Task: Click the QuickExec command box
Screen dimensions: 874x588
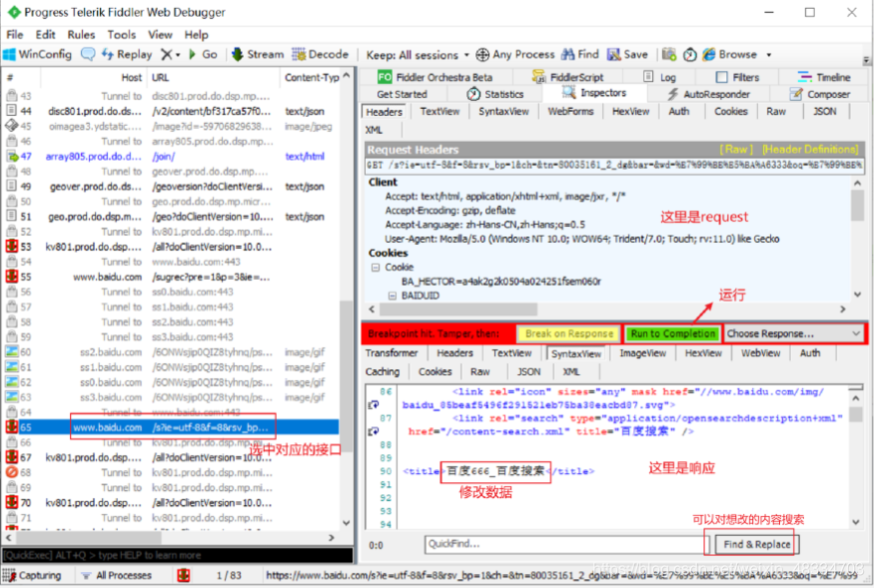Action: [177, 555]
